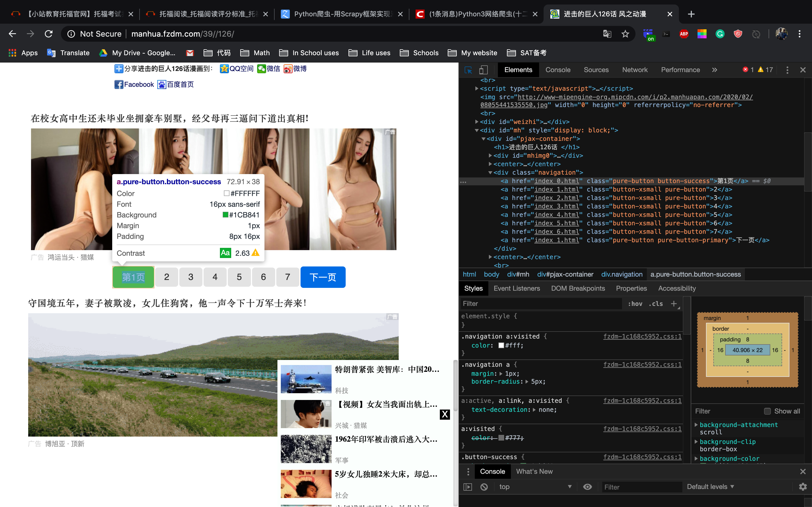Expand the div id="weizhi" node

(x=476, y=122)
